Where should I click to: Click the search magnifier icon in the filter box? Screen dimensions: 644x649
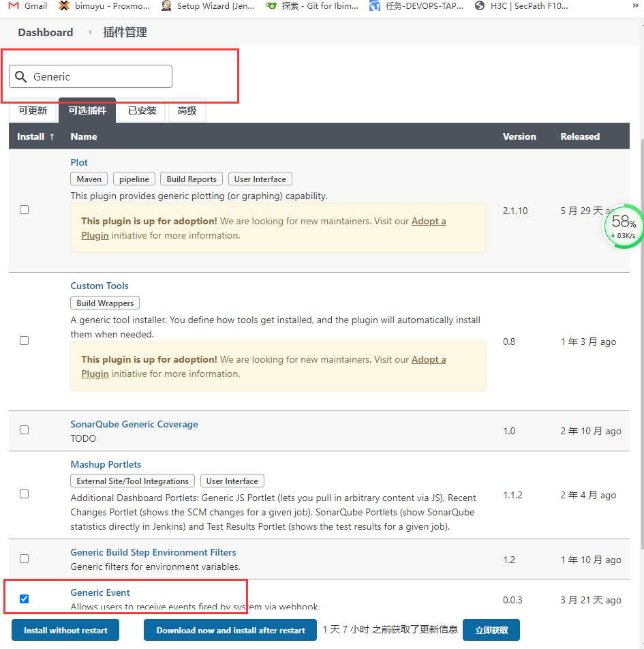coord(21,76)
